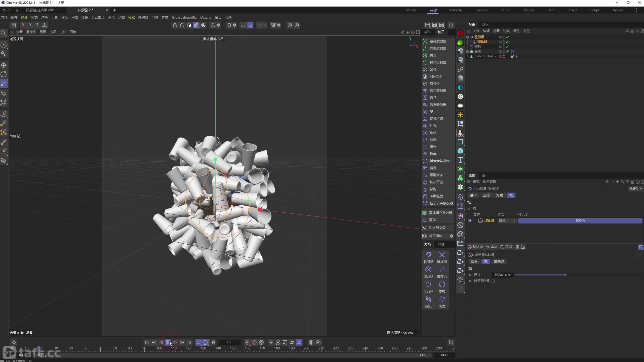
Task: Click the 重力场 gravity force icon
Action: coord(428,285)
